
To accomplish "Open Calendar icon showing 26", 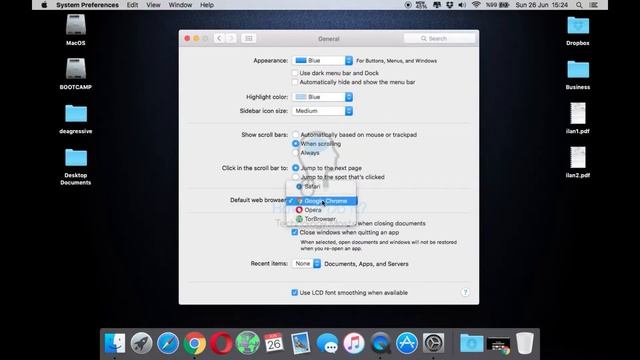I will pyautogui.click(x=273, y=343).
